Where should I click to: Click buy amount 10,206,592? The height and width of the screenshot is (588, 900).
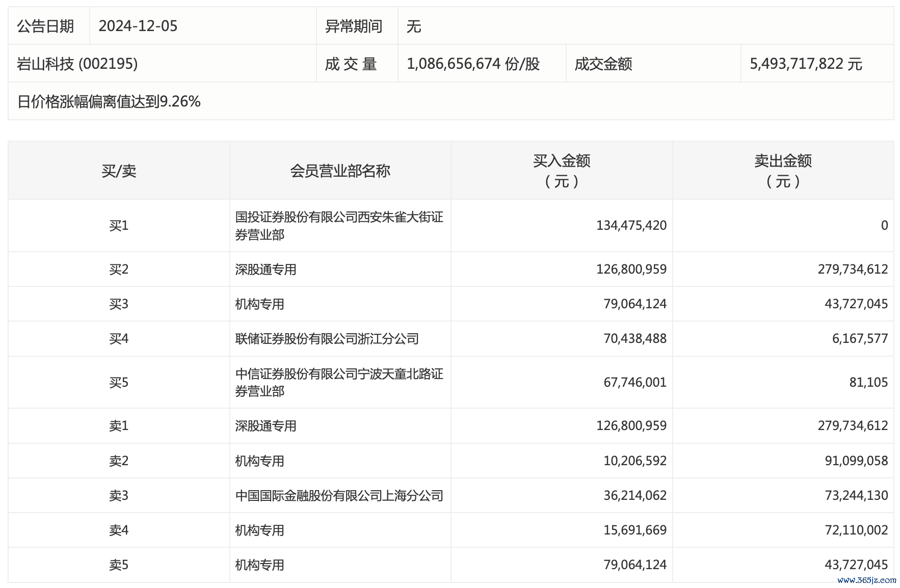635,461
